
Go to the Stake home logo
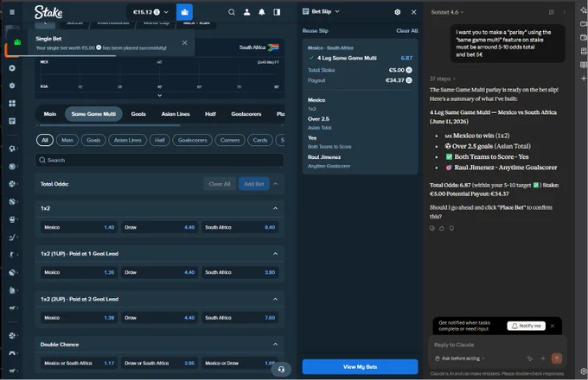click(48, 12)
